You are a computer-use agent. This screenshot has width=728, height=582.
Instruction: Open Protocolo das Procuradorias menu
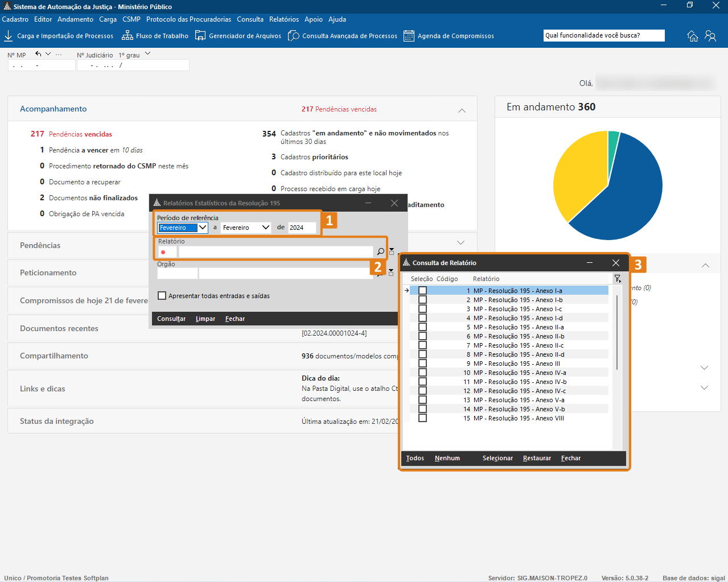[189, 19]
